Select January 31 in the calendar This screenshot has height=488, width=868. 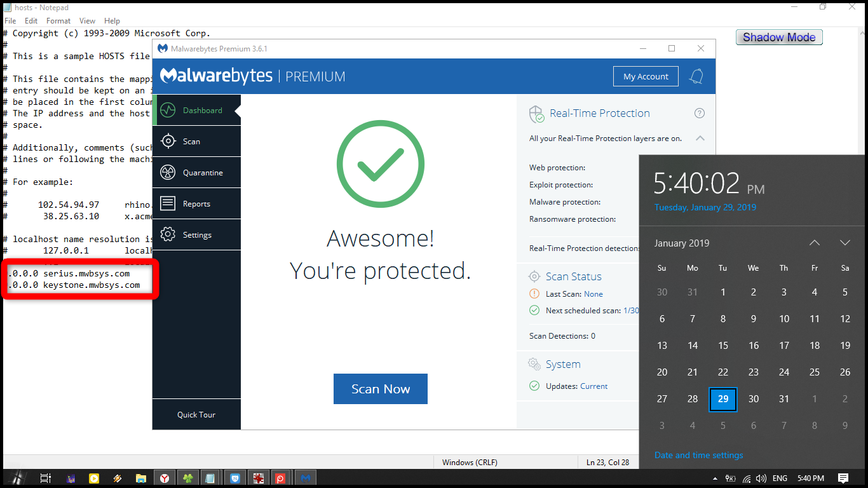point(784,399)
